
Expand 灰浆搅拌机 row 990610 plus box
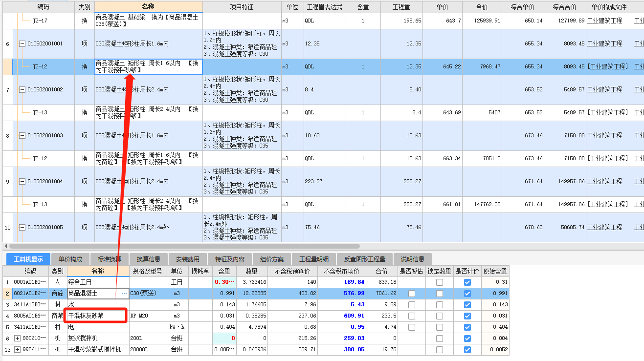coord(18,339)
